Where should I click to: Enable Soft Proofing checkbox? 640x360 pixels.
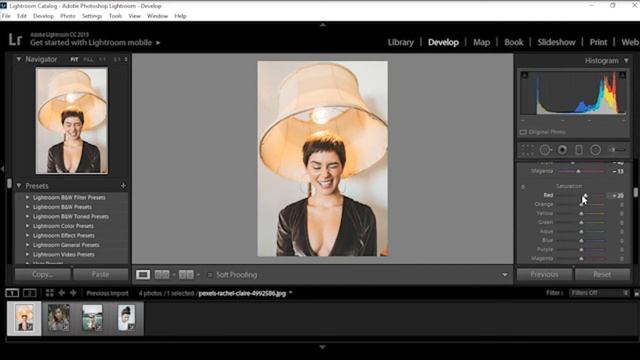point(210,275)
